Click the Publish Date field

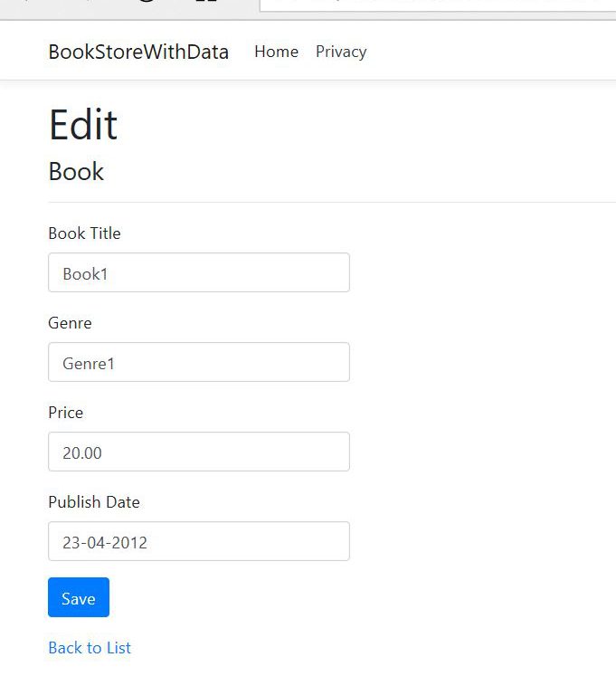198,541
